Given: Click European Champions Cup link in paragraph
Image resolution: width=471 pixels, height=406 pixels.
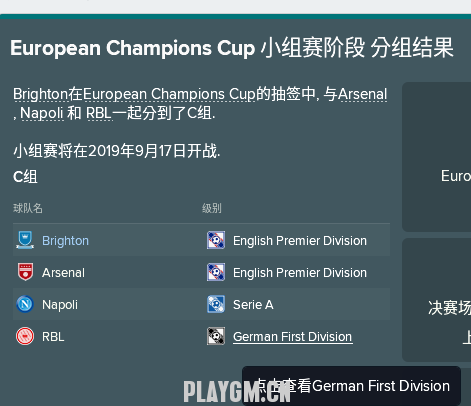Looking at the screenshot, I should pos(169,94).
